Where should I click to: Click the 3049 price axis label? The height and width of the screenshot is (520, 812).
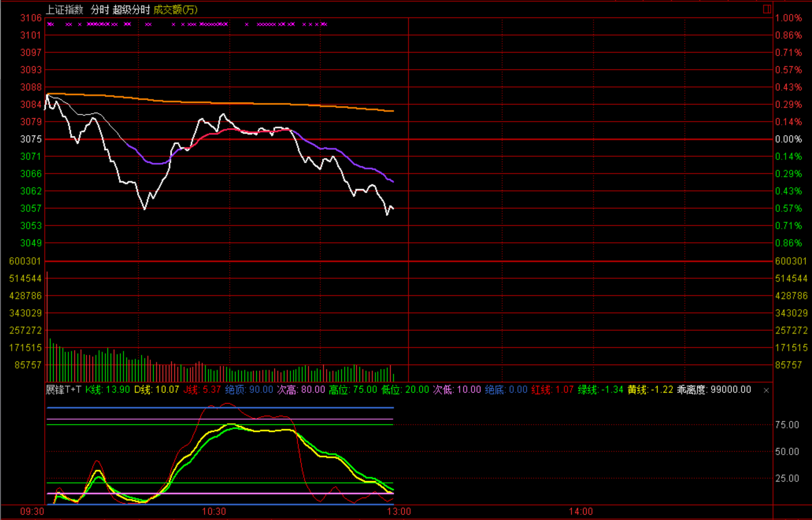click(x=31, y=243)
